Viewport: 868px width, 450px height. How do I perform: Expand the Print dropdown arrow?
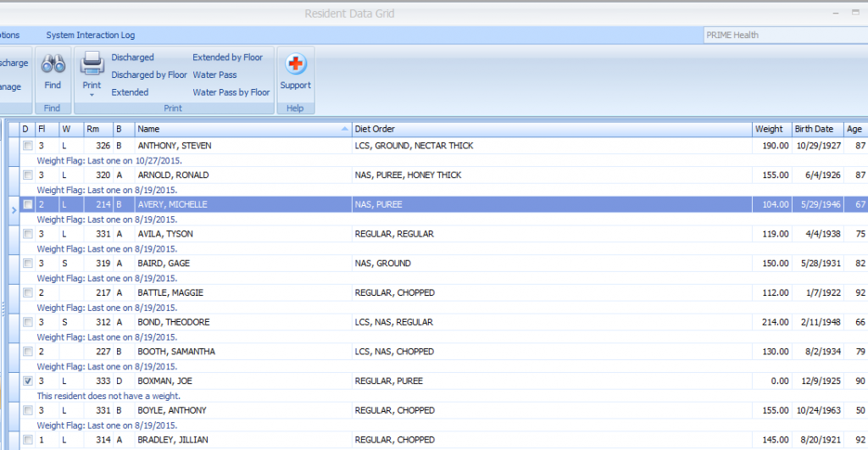tap(92, 95)
